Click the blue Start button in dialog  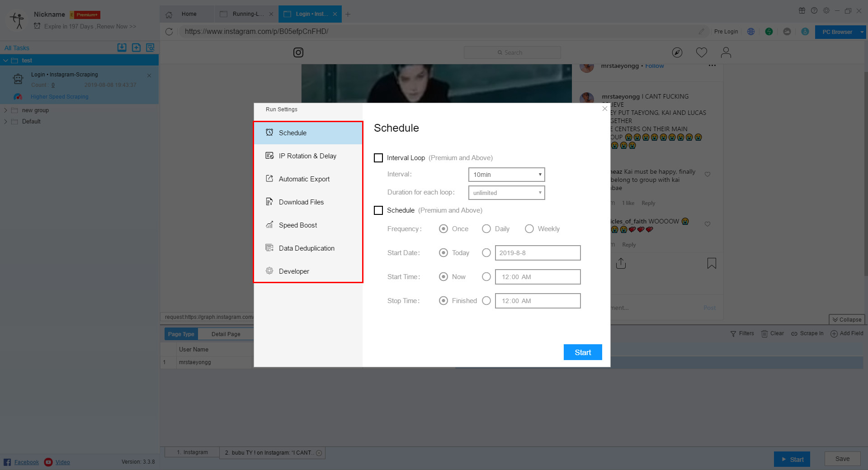(583, 352)
